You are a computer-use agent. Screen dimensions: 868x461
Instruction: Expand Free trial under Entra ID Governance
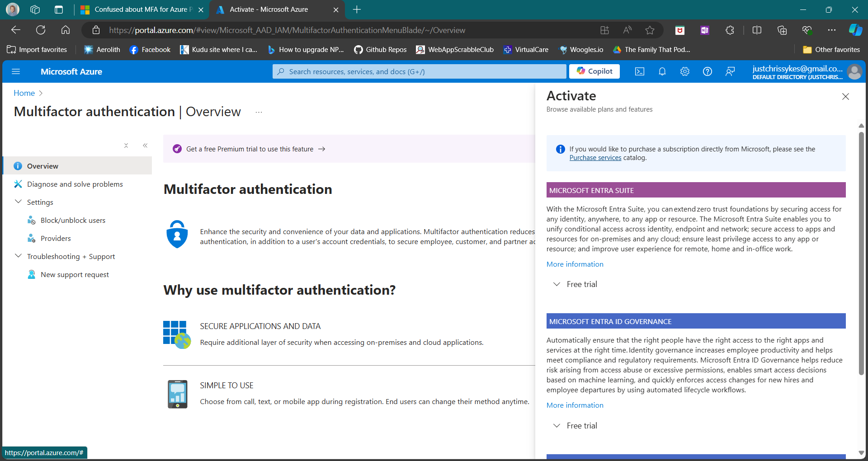tap(575, 426)
